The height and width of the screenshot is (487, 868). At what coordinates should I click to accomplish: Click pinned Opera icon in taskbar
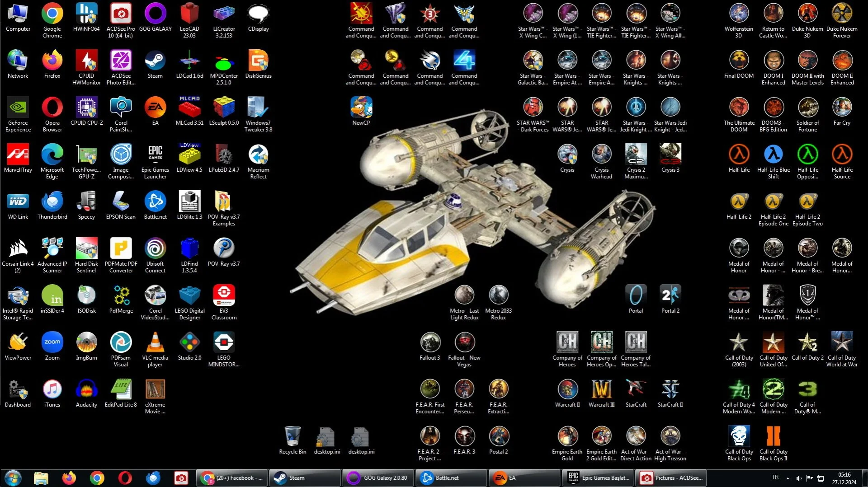pyautogui.click(x=125, y=478)
